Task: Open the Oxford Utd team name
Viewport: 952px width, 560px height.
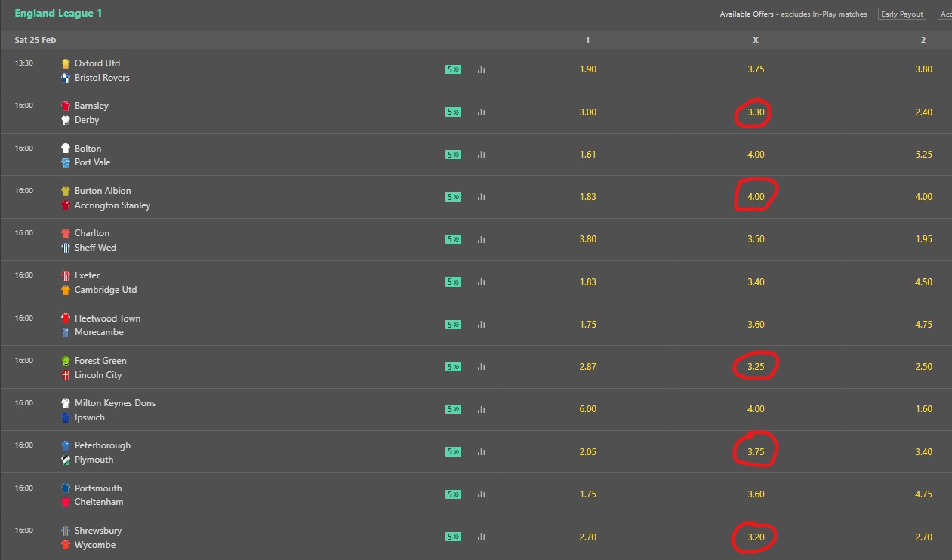Action: 97,63
